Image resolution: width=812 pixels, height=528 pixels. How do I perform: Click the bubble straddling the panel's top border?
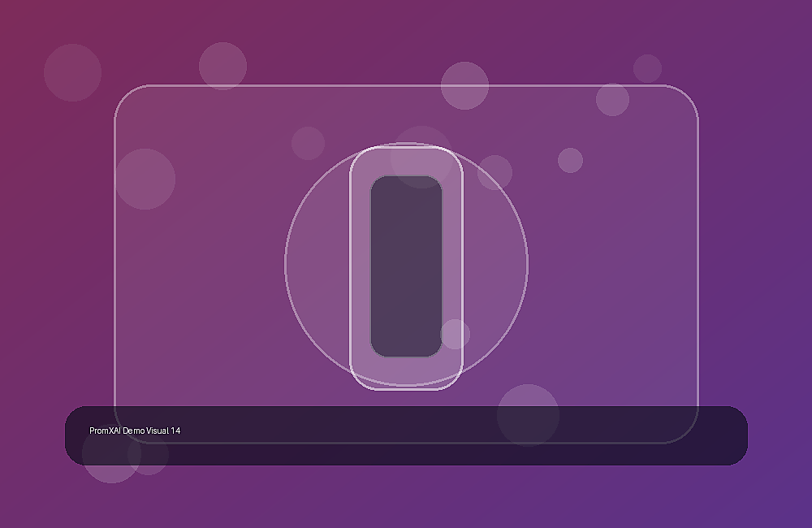tap(464, 85)
